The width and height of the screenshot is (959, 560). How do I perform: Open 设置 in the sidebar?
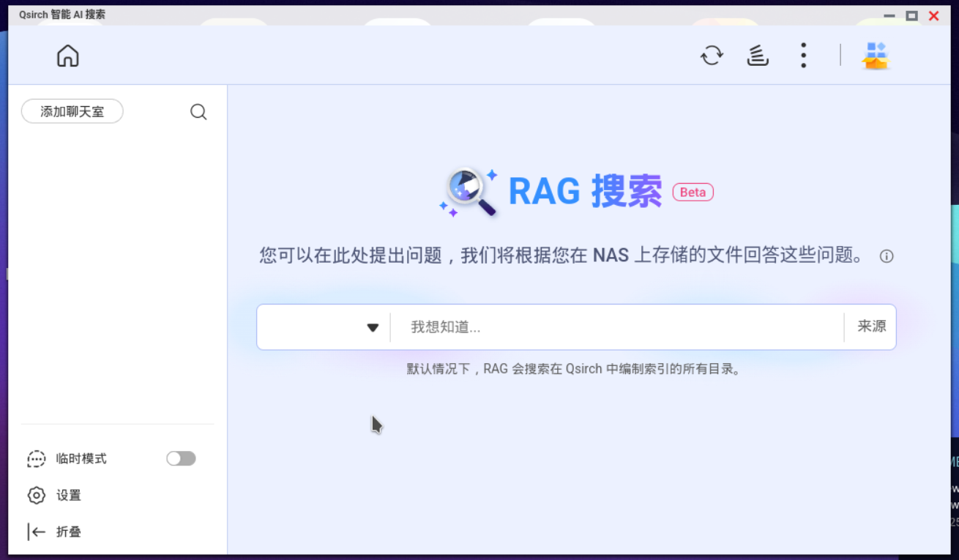click(69, 496)
